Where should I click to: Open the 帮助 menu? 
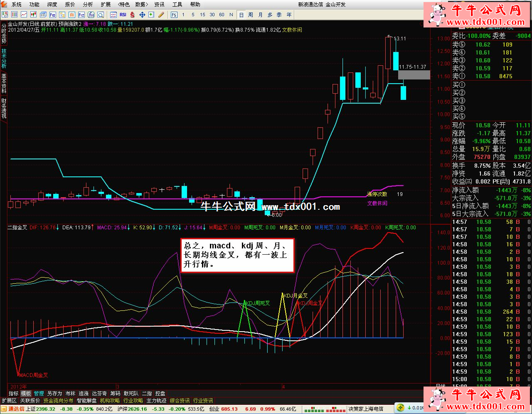tap(195, 4)
